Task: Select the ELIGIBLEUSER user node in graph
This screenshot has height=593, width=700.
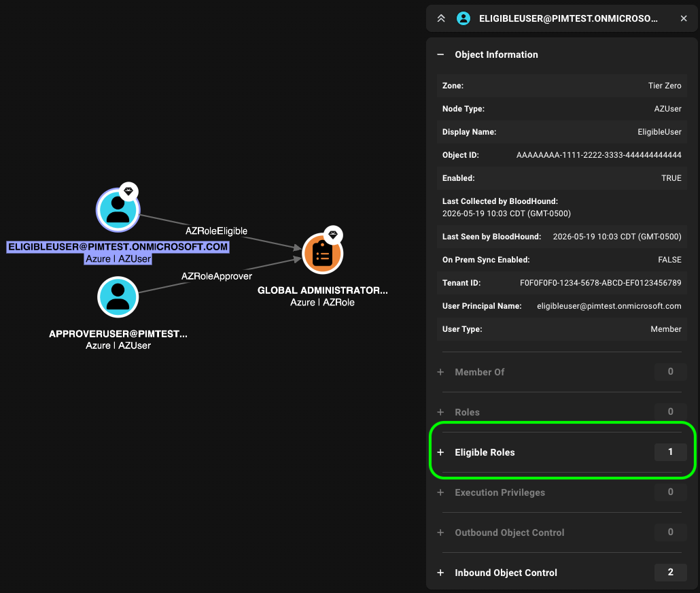Action: [118, 210]
